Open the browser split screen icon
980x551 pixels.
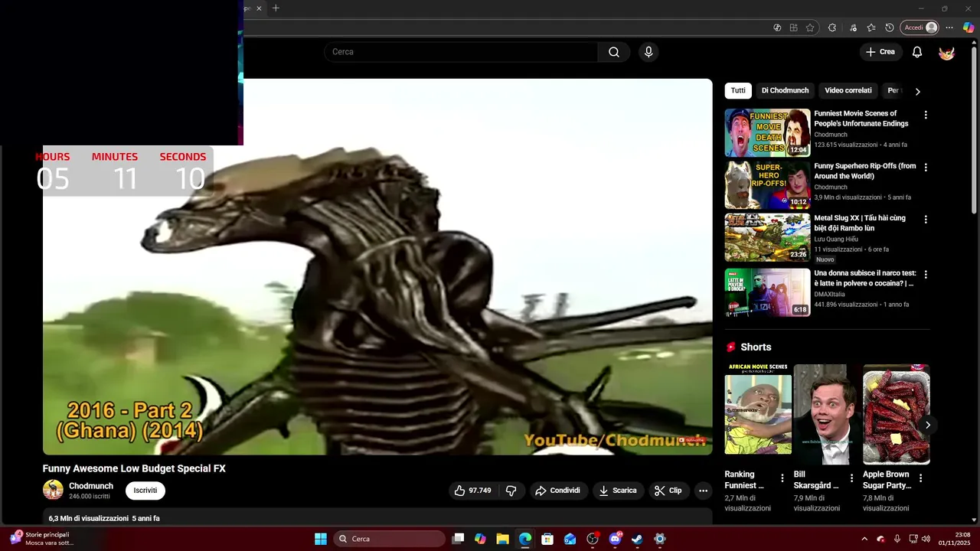(x=794, y=28)
